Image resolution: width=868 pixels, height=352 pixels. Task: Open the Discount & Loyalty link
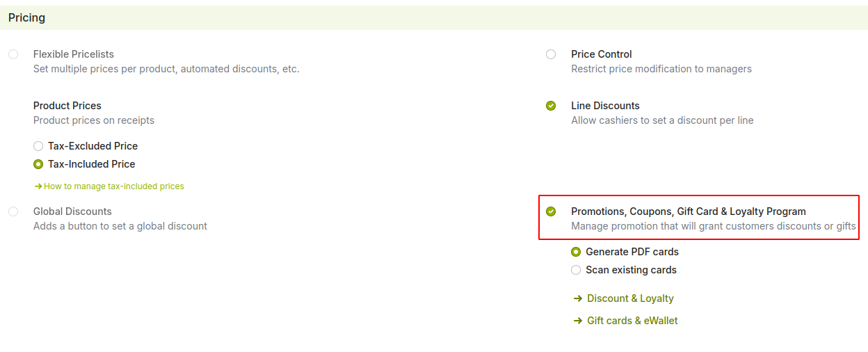pyautogui.click(x=630, y=298)
